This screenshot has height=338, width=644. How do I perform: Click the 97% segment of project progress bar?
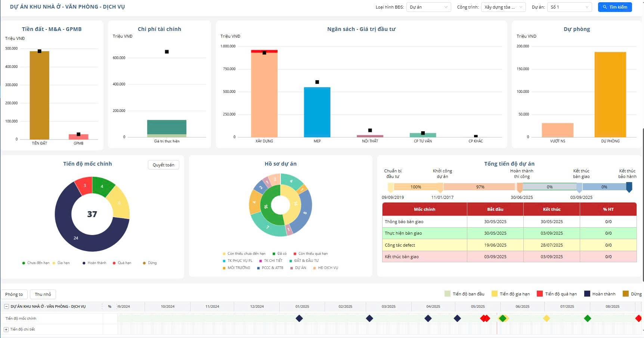480,187
